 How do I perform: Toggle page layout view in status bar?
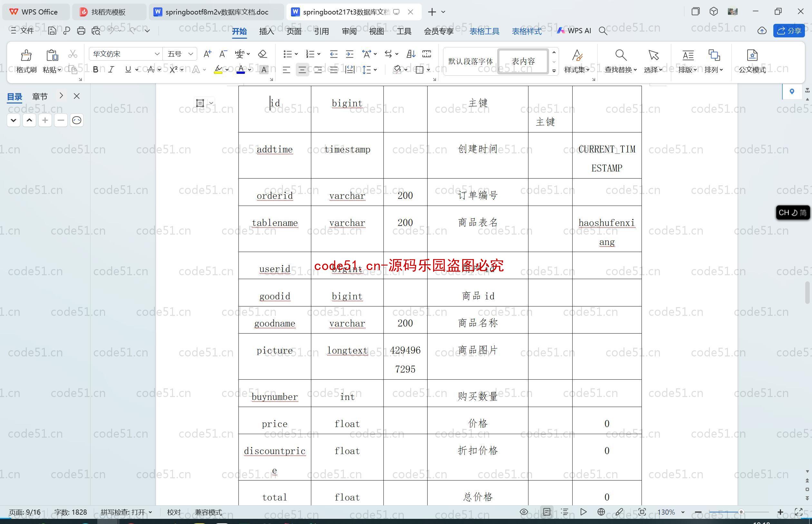point(547,512)
